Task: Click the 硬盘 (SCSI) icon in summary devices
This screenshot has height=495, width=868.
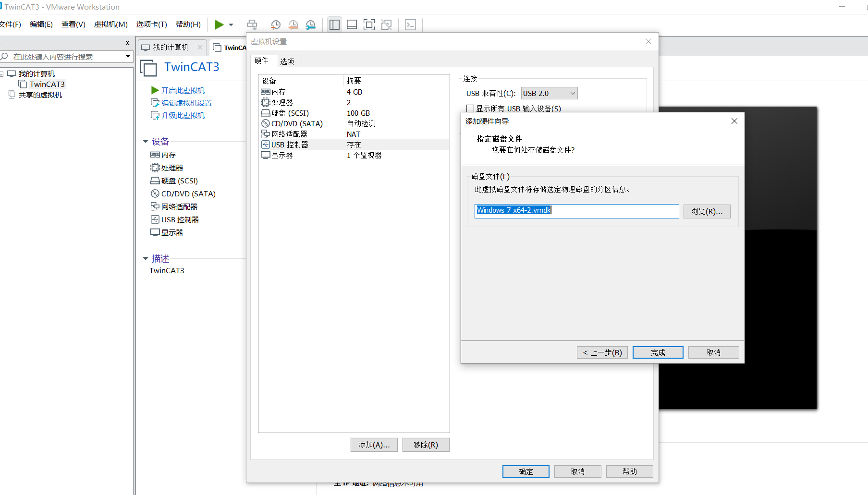Action: 155,181
